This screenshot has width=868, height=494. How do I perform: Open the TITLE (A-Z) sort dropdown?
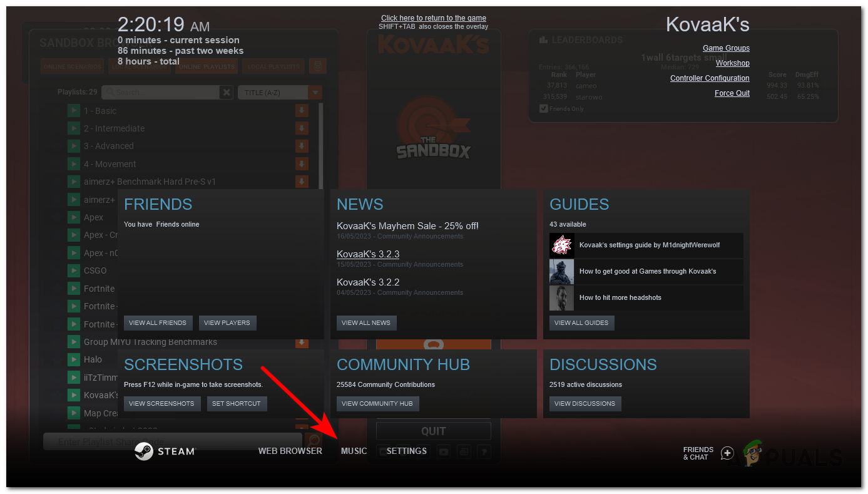[x=280, y=91]
